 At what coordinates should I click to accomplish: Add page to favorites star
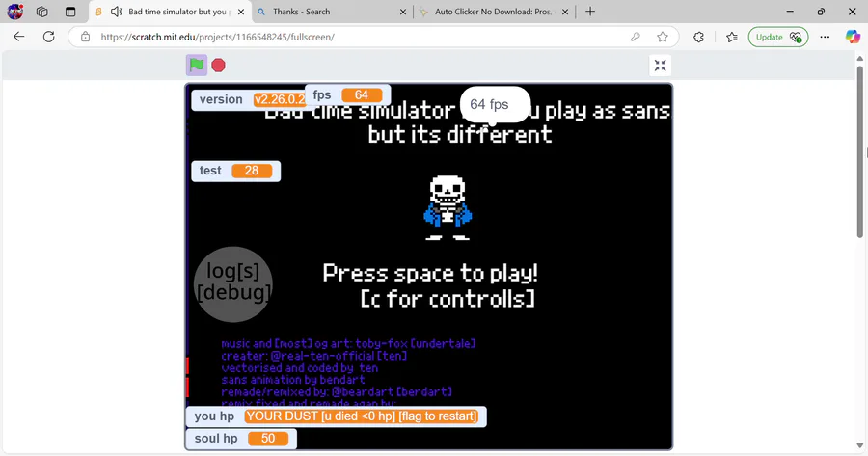(662, 37)
